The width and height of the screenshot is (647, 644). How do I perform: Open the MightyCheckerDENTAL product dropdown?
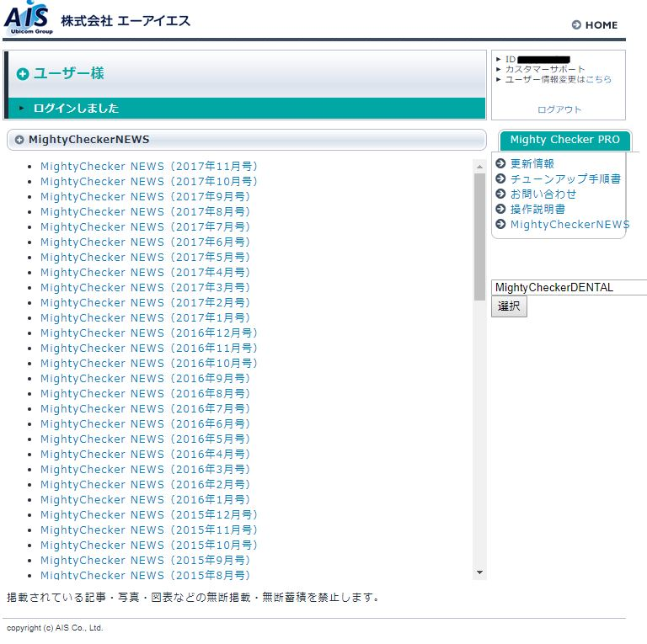point(569,288)
